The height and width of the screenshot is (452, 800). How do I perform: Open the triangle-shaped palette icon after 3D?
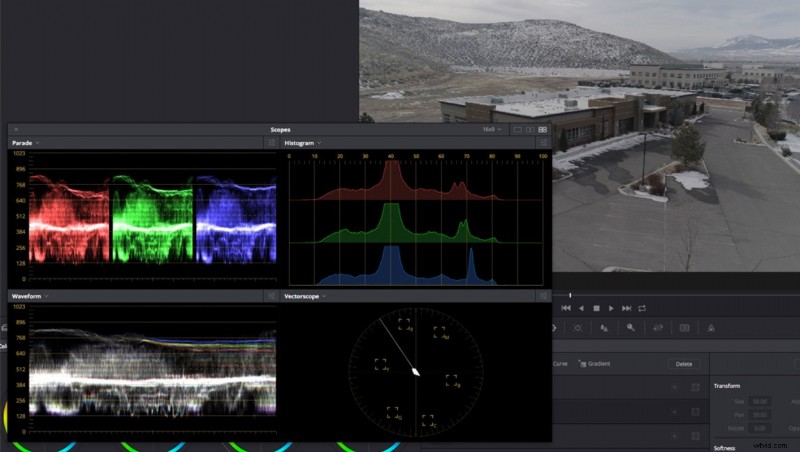[x=711, y=328]
